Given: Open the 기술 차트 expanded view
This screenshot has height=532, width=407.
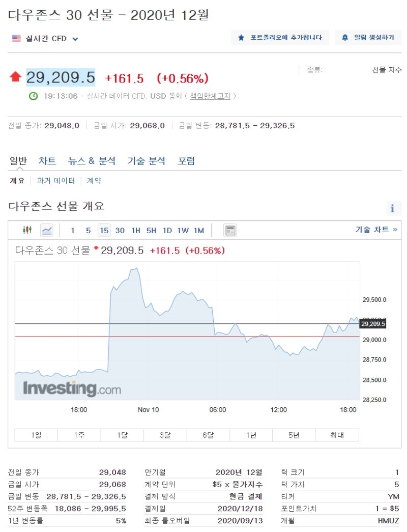Looking at the screenshot, I should click(x=376, y=230).
